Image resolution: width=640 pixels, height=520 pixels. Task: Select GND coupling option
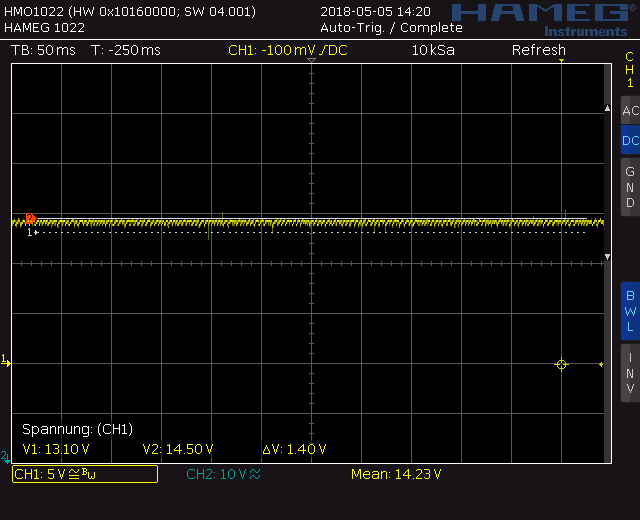pyautogui.click(x=629, y=187)
